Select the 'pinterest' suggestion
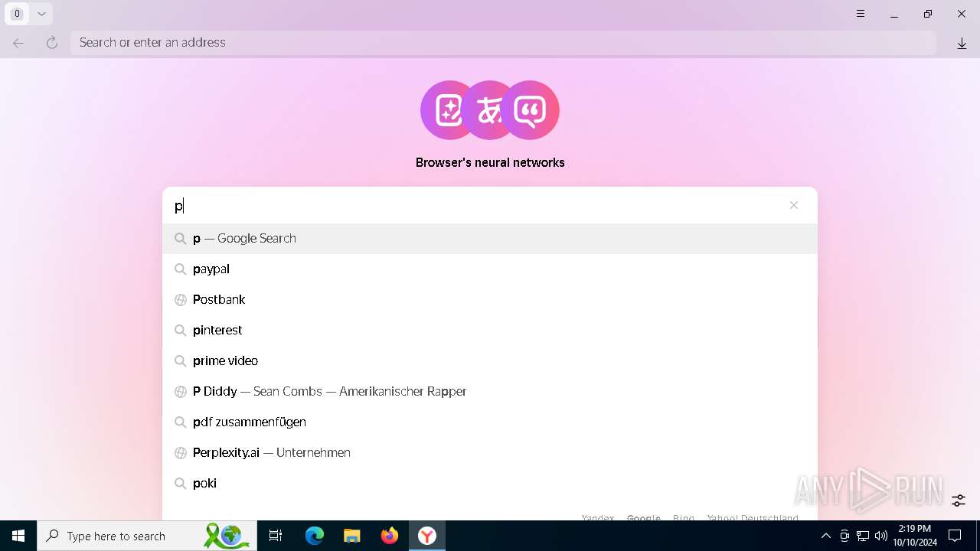 point(490,330)
